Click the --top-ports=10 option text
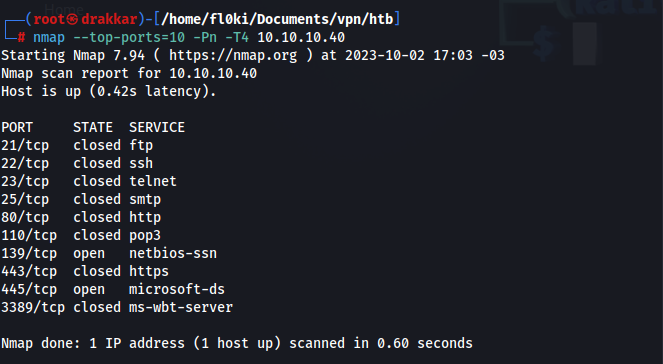The image size is (663, 364). 129,38
